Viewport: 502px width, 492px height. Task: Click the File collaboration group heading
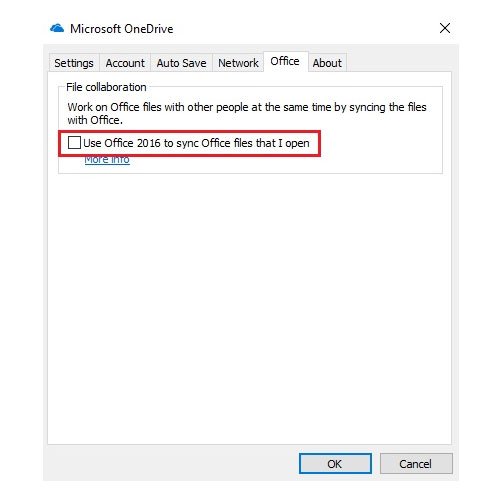[106, 87]
